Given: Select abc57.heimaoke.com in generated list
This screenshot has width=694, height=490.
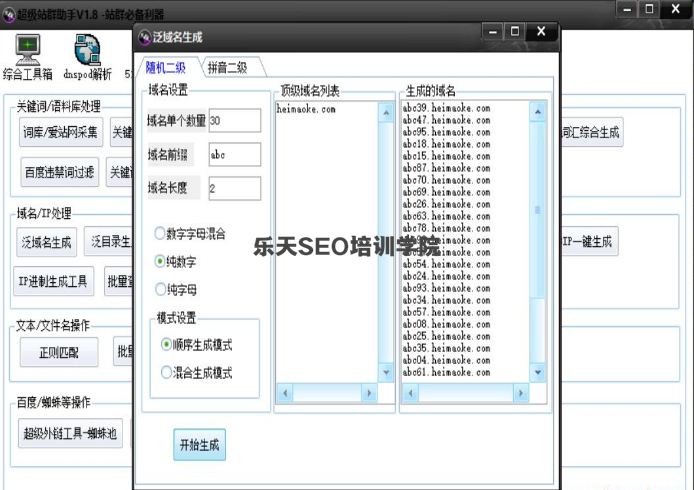Looking at the screenshot, I should point(447,312).
